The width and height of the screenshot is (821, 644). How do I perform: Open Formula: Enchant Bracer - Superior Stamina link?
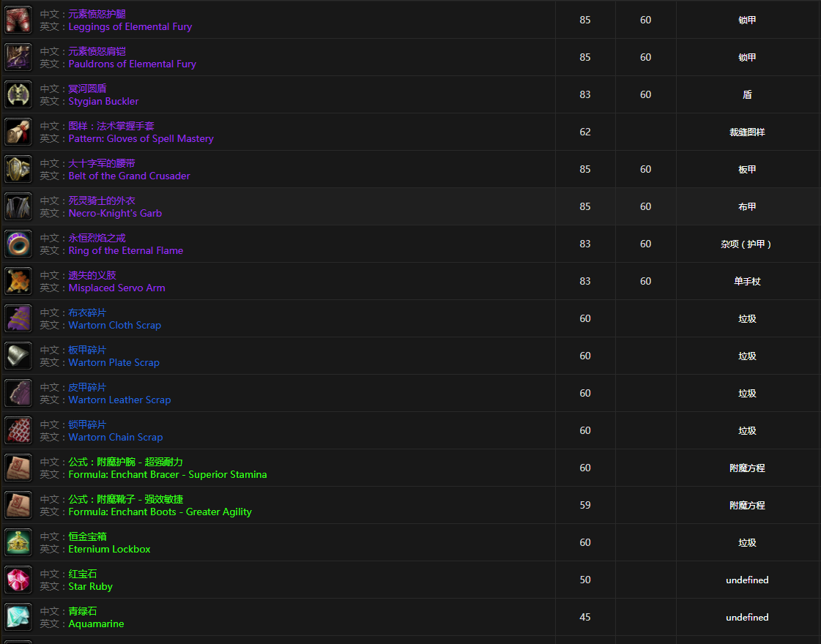(168, 474)
